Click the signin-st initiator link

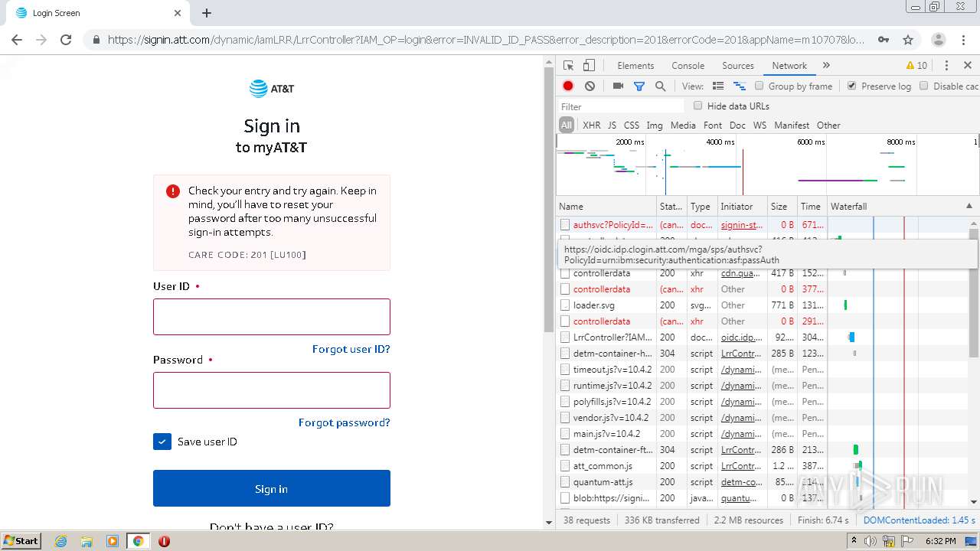(x=742, y=225)
